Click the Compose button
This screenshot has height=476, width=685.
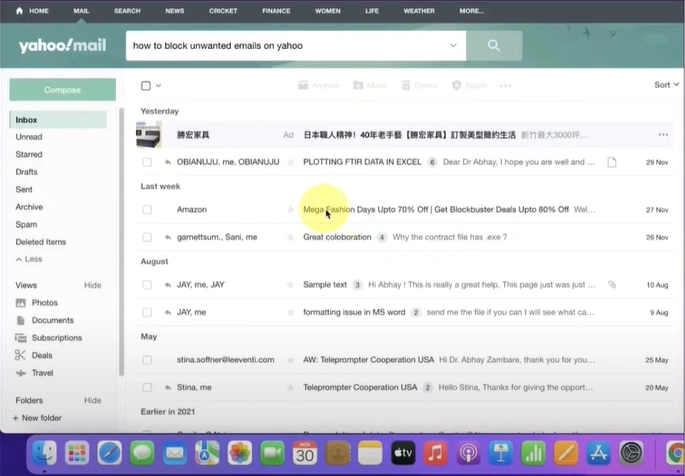(62, 90)
